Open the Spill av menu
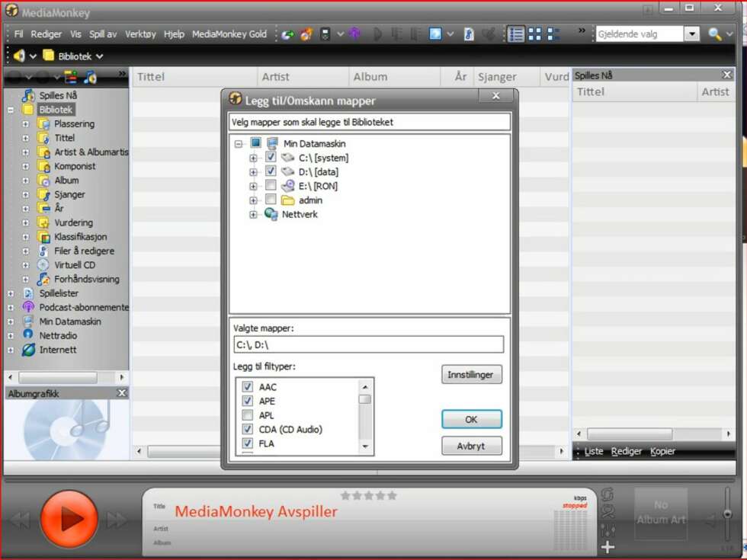Image resolution: width=747 pixels, height=560 pixels. (x=103, y=34)
